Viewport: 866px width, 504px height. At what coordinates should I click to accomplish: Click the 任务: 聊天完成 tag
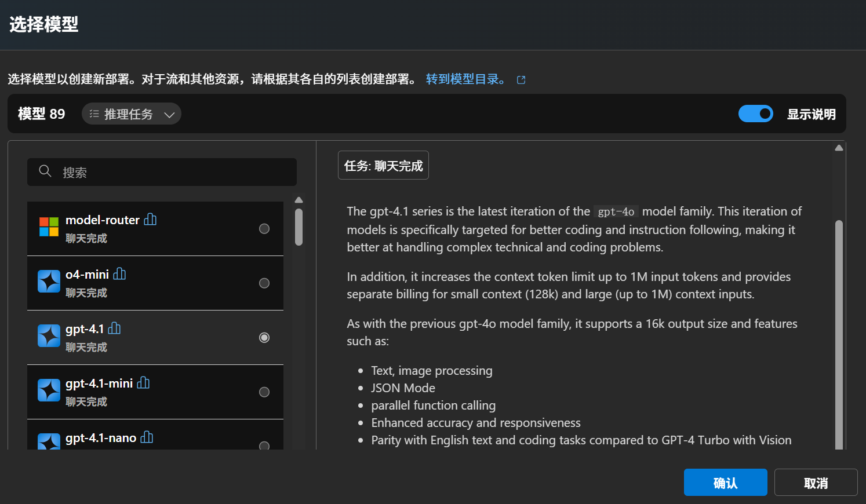click(x=383, y=166)
